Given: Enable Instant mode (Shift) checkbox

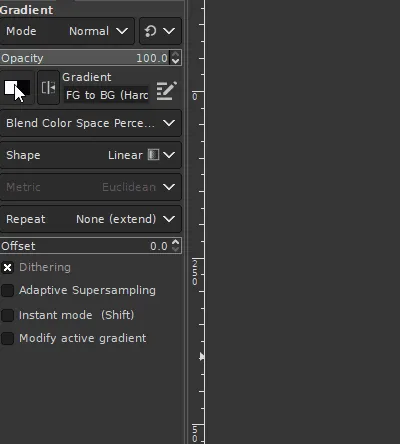Looking at the screenshot, I should click(x=7, y=315).
